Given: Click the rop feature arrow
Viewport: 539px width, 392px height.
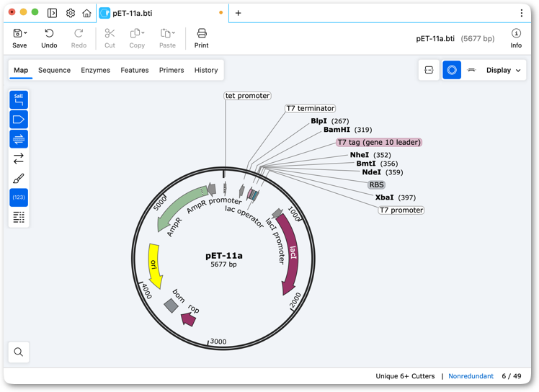Looking at the screenshot, I should point(188,319).
